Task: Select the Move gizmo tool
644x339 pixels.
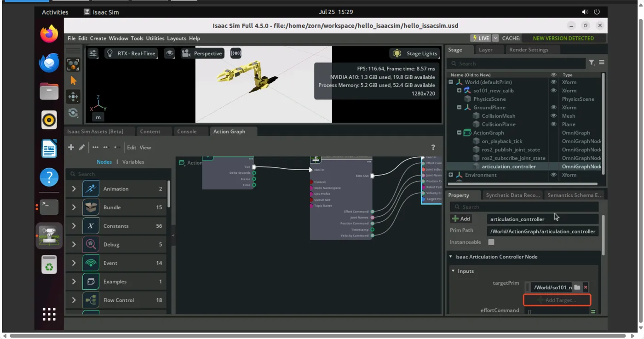Action: 73,97
